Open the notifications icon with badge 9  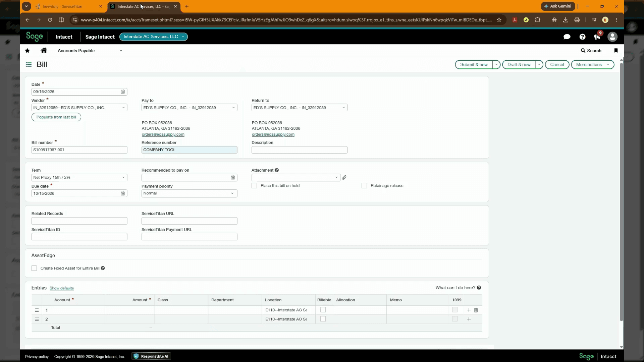pyautogui.click(x=598, y=36)
